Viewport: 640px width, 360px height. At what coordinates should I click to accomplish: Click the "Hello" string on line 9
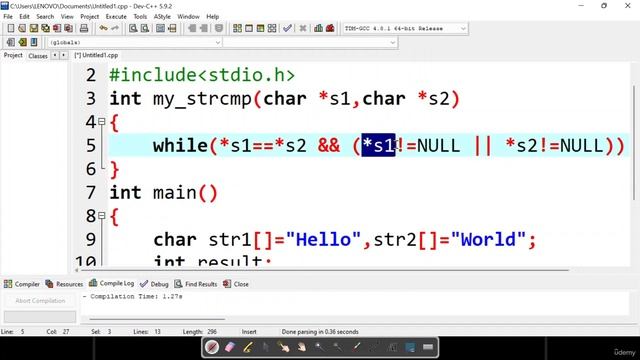[x=323, y=240]
